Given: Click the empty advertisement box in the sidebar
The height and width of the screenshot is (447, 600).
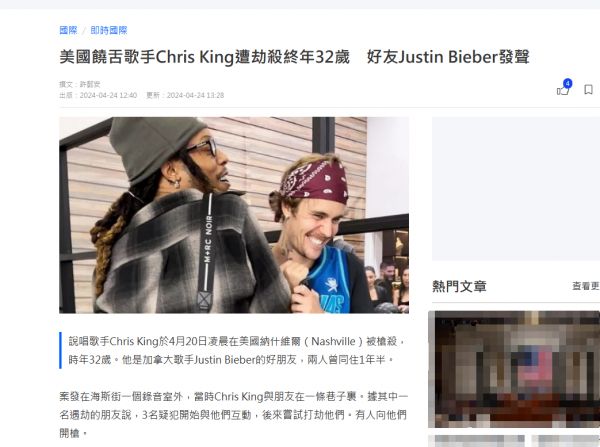Looking at the screenshot, I should tap(516, 189).
